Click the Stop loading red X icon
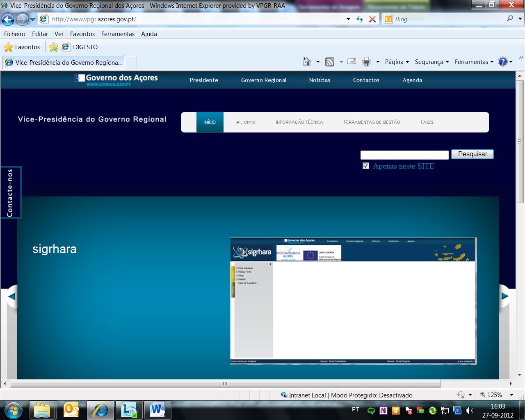The height and width of the screenshot is (420, 525). coord(372,19)
